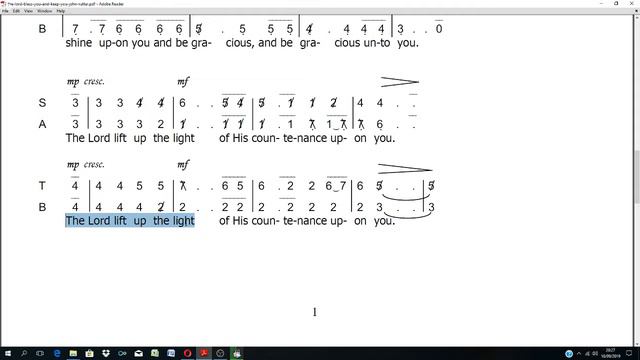This screenshot has height=360, width=640.
Task: Open the File menu
Action: pyautogui.click(x=5, y=11)
